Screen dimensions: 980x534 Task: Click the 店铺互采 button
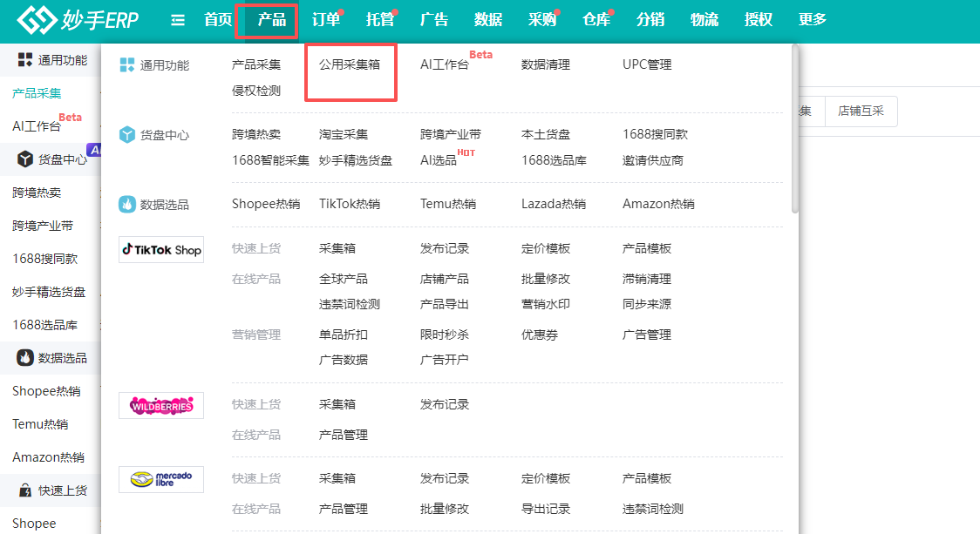pos(861,112)
